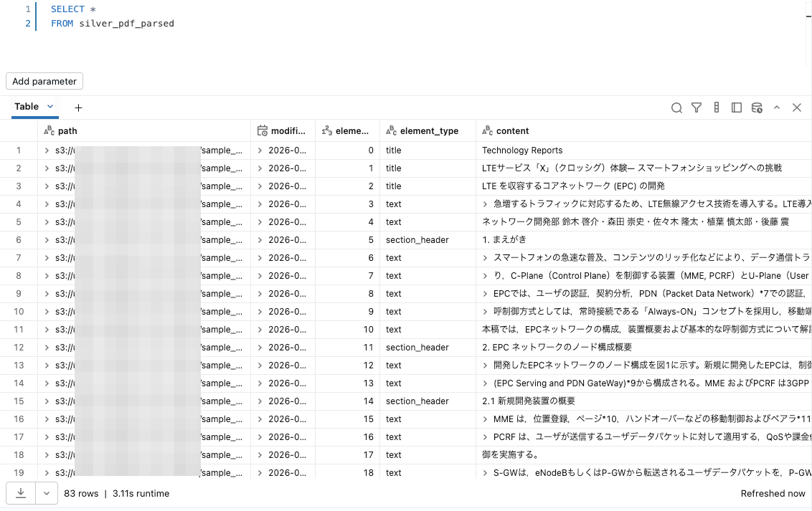Screen dimensions: 812x511
Task: Open search in the query results
Action: coord(676,108)
